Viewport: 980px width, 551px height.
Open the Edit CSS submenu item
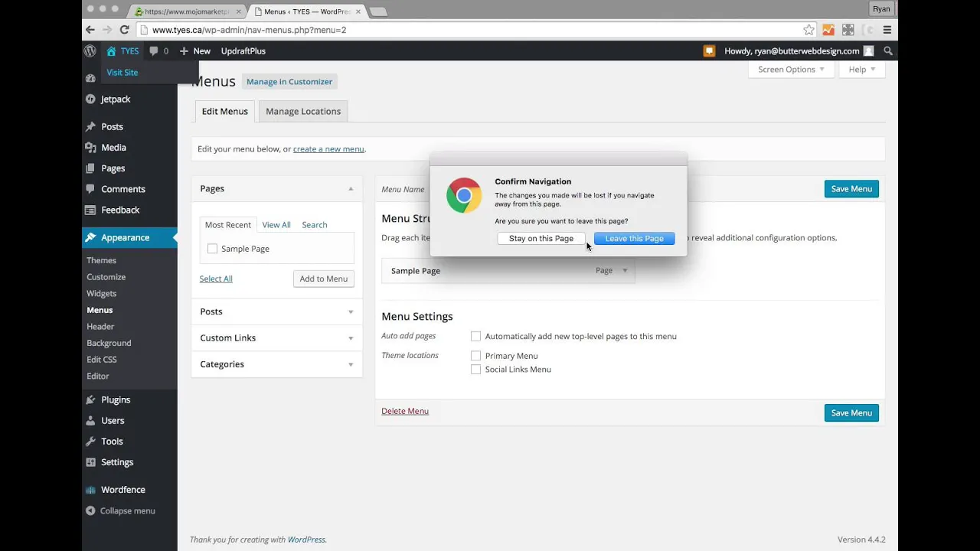(102, 360)
